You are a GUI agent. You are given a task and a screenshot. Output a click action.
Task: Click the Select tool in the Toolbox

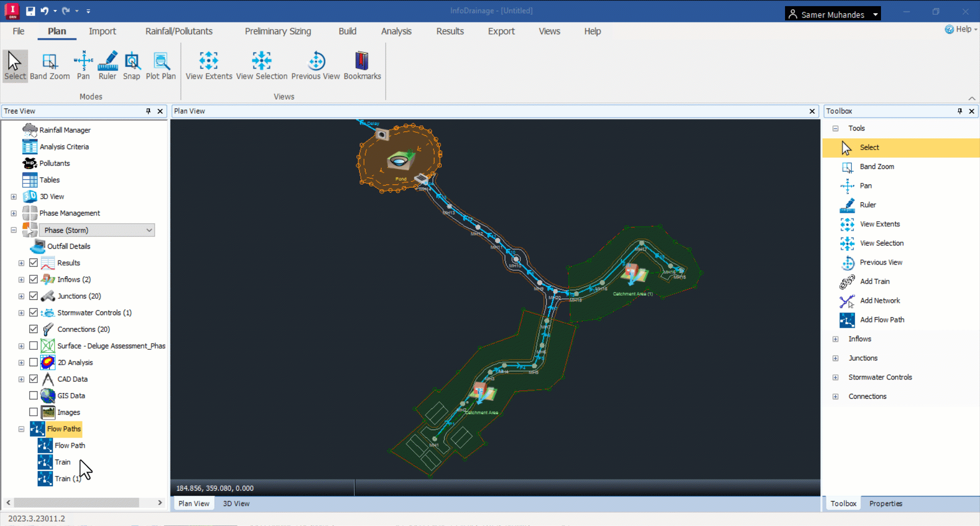coord(901,148)
